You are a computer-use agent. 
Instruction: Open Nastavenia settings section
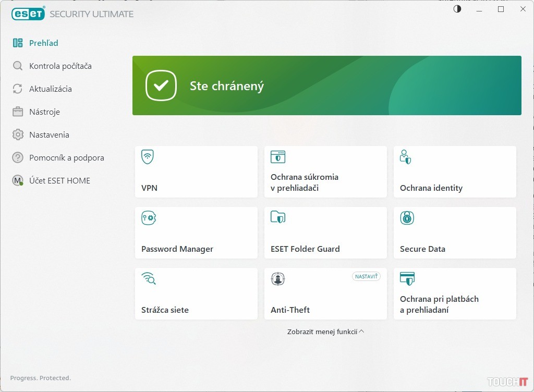point(49,135)
